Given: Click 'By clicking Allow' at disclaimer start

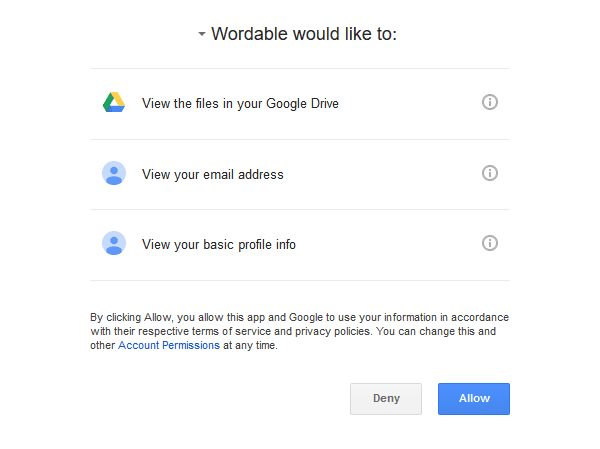Looking at the screenshot, I should point(131,318).
